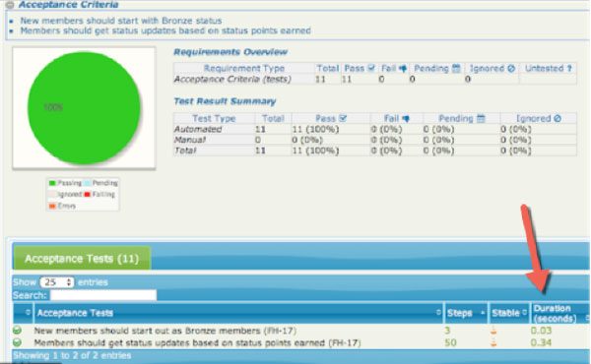Click the Stable icon in the New members row

493,331
